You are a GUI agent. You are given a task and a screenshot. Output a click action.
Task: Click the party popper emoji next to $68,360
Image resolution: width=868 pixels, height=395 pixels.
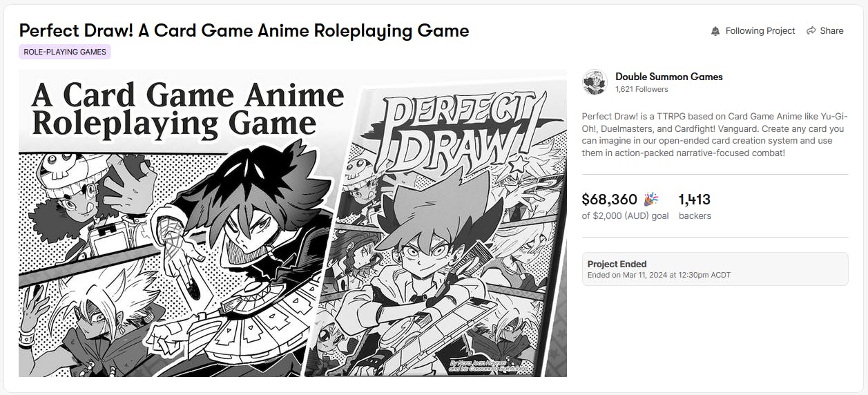click(650, 200)
